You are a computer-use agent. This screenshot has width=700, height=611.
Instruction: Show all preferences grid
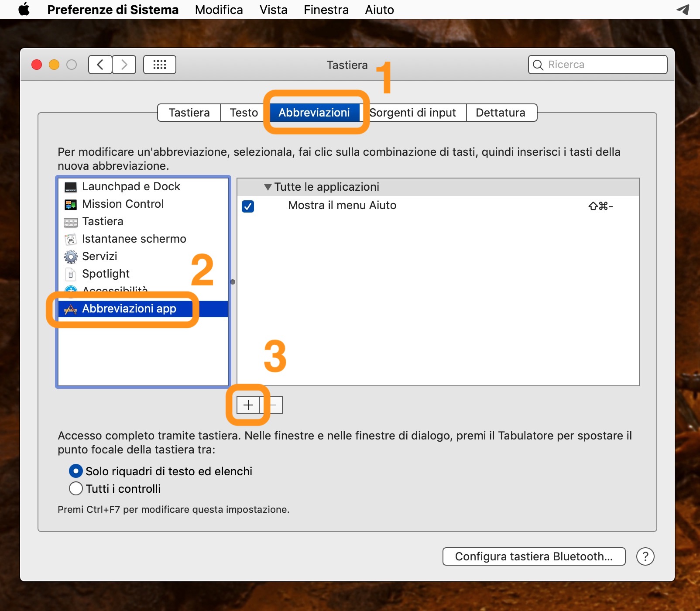click(x=160, y=65)
